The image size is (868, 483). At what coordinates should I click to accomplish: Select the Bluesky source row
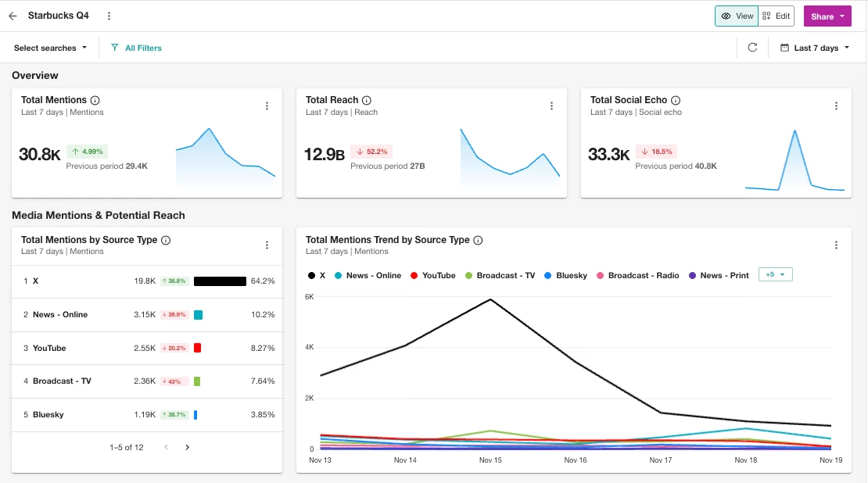[147, 414]
